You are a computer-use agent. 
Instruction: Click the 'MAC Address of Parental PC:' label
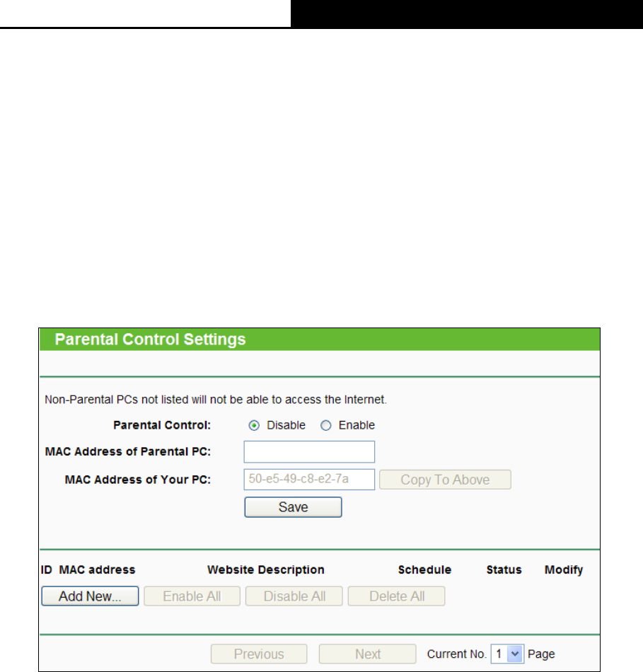(x=128, y=452)
